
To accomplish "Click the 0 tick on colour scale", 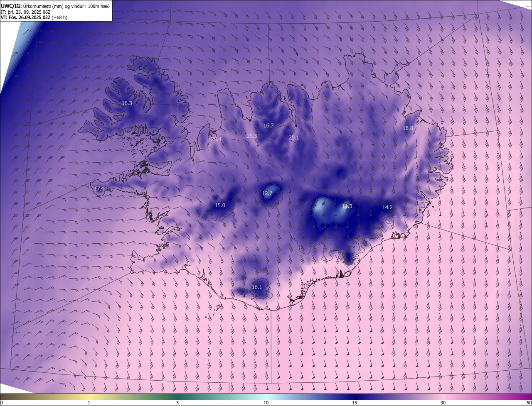I will coord(2,403).
